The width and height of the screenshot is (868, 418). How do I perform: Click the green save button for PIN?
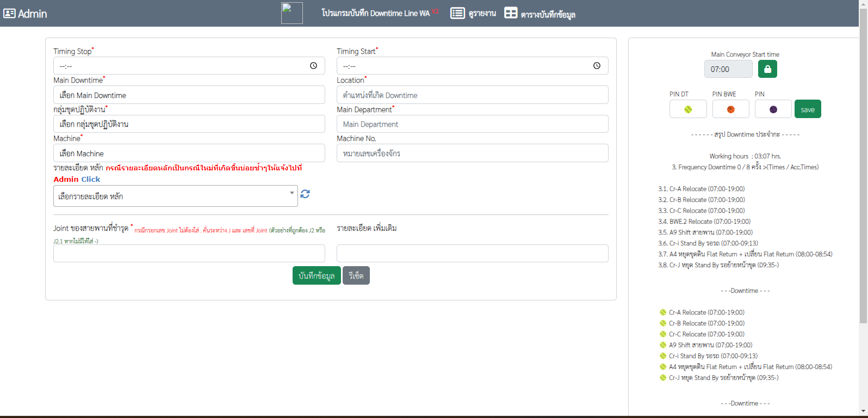point(808,109)
